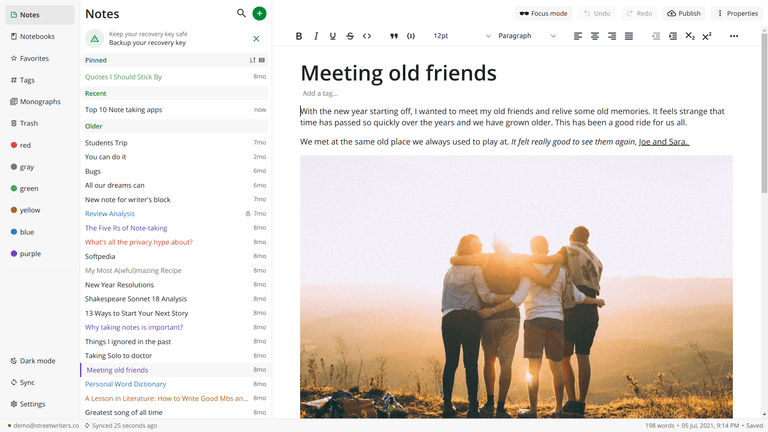
Task: Apply inline code formatting
Action: (x=367, y=36)
